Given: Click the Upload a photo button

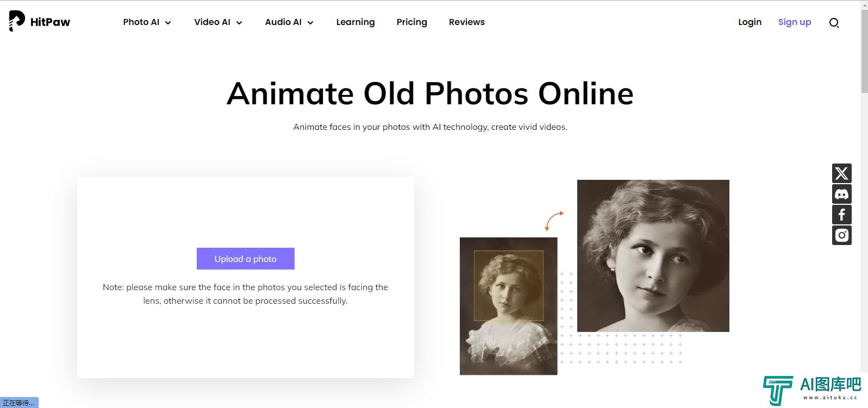Looking at the screenshot, I should [246, 259].
